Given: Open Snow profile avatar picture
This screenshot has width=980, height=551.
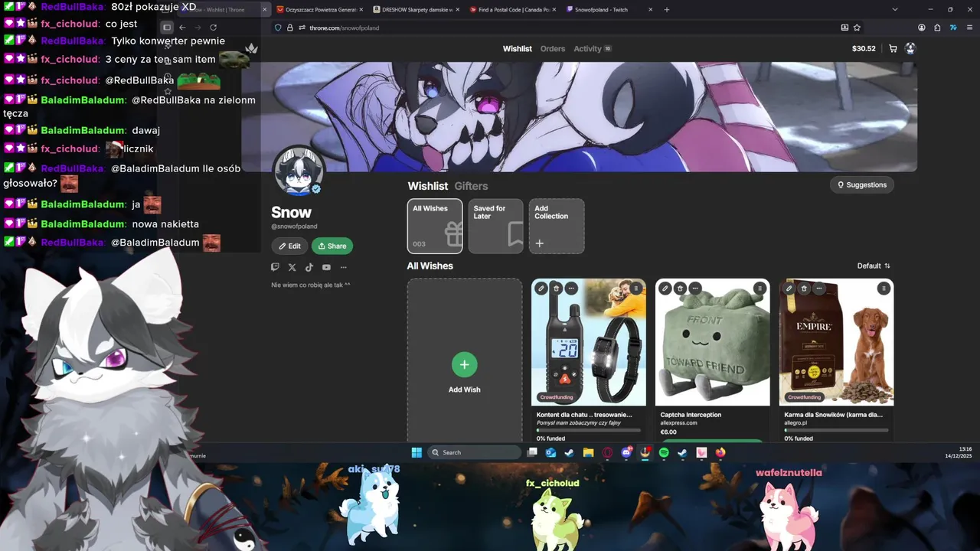Looking at the screenshot, I should click(x=299, y=171).
